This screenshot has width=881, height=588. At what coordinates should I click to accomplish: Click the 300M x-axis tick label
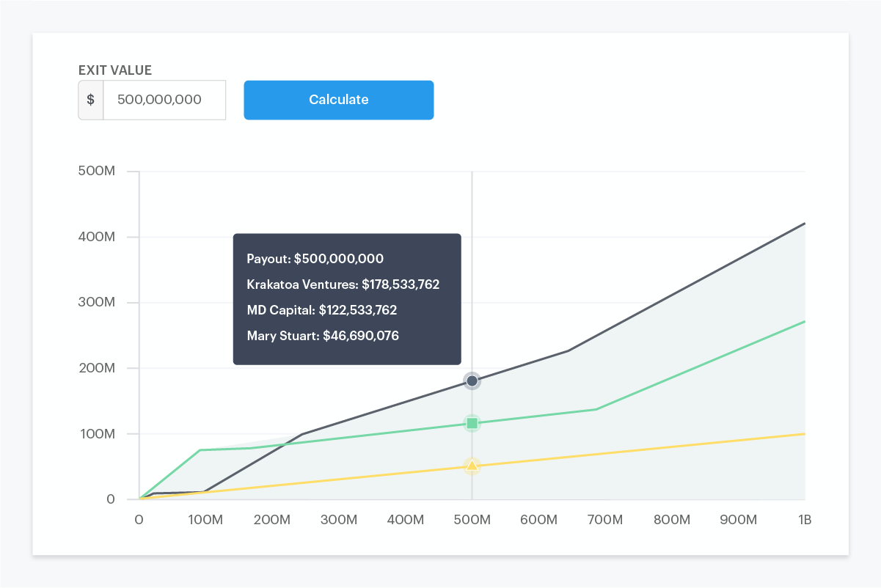pyautogui.click(x=339, y=520)
